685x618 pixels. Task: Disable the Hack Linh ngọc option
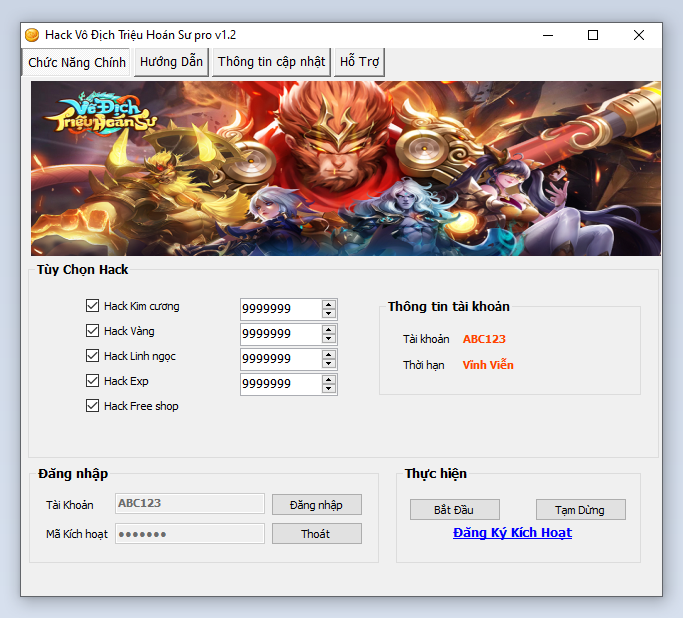point(93,356)
